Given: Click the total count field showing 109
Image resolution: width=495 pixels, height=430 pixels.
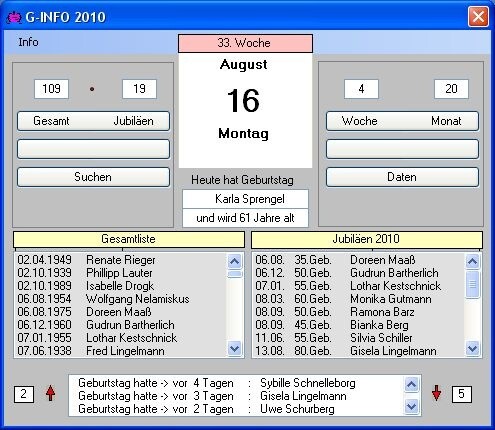Looking at the screenshot, I should 51,89.
